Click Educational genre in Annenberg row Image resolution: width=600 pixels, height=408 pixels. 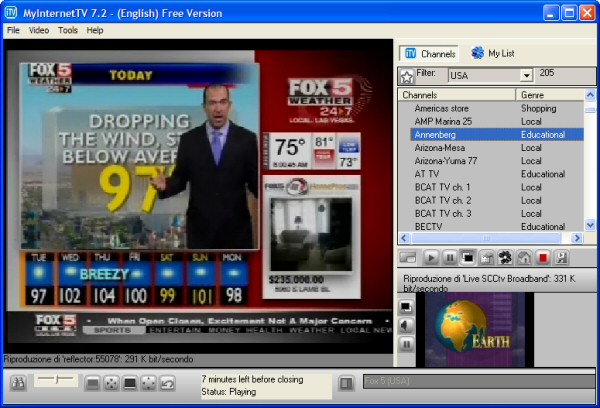tap(543, 135)
